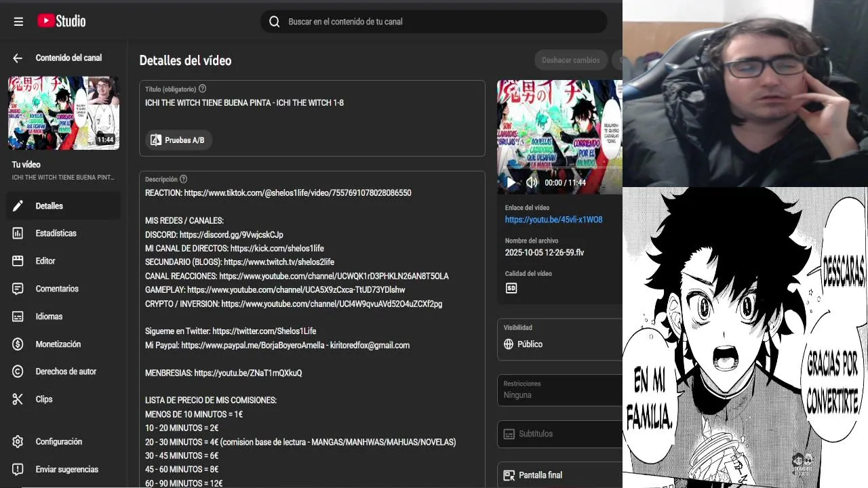The height and width of the screenshot is (488, 868).
Task: Click the 00:00 / 11:44 time display
Action: pos(565,183)
